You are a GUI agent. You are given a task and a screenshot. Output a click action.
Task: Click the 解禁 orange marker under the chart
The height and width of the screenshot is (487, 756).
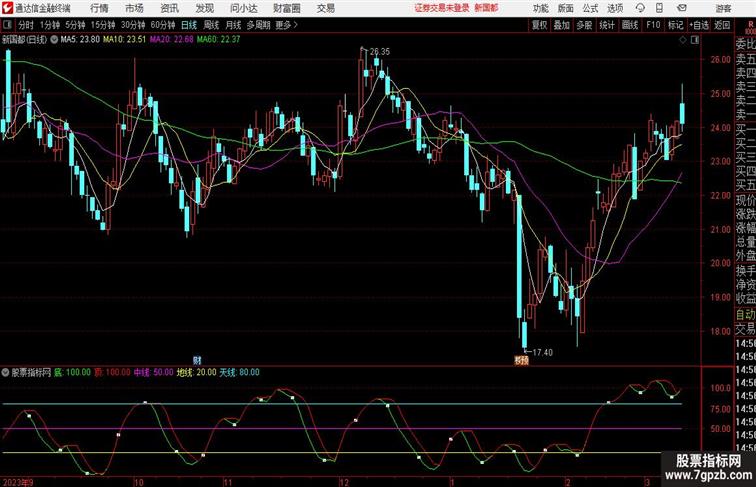[521, 360]
